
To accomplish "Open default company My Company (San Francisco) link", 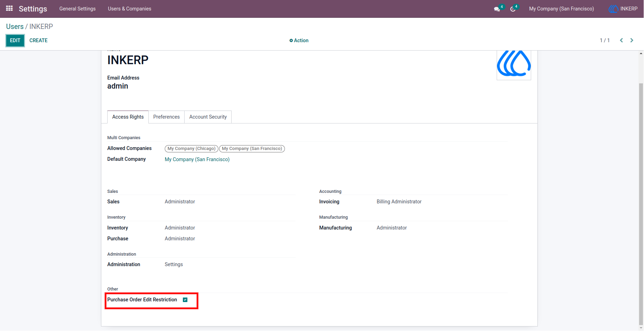I will click(197, 159).
